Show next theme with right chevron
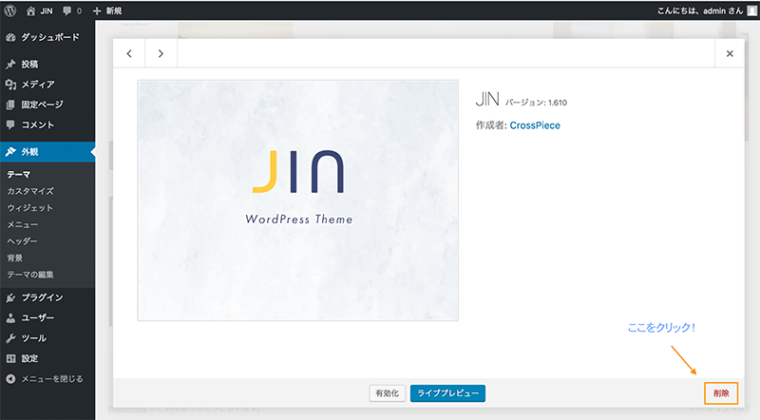This screenshot has height=420, width=760. (161, 53)
